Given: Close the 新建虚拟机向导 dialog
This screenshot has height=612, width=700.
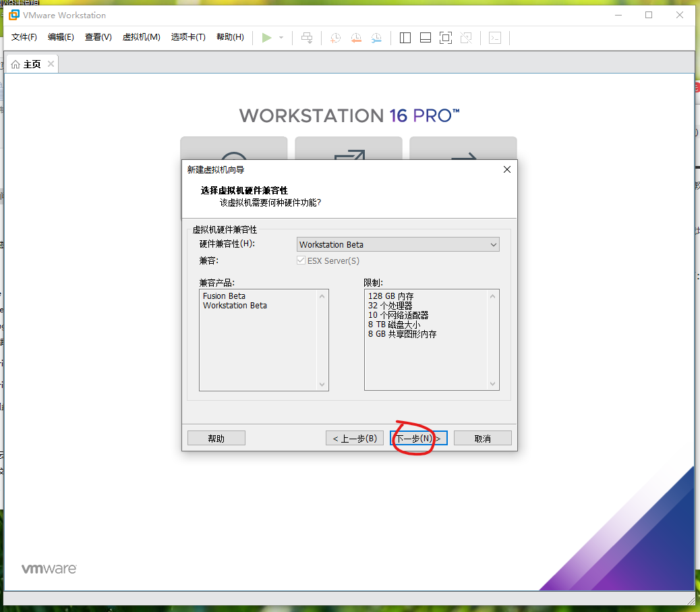Looking at the screenshot, I should click(x=506, y=170).
